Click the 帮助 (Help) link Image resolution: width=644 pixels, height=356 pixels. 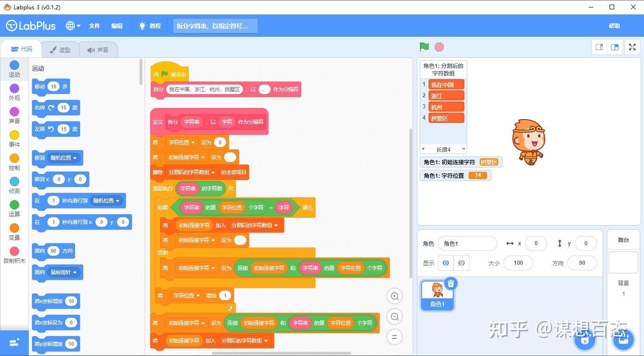(x=614, y=26)
